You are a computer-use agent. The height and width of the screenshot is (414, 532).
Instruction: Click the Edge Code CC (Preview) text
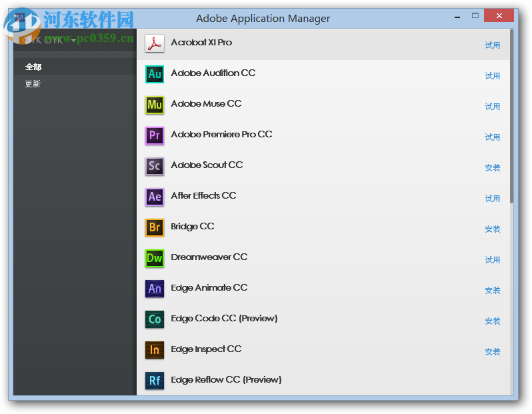pos(224,319)
